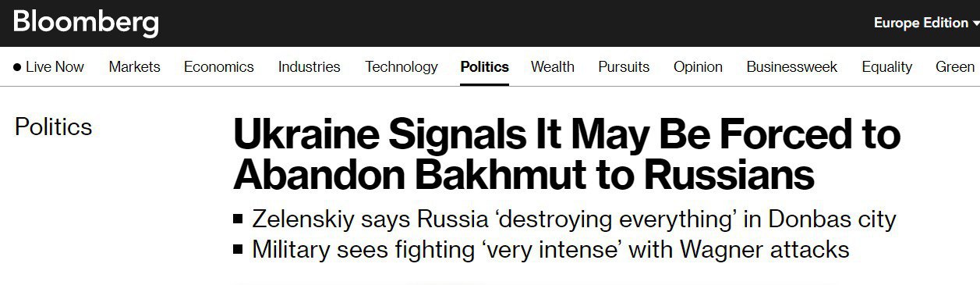Open the Equality section
The image size is (980, 285).
[x=887, y=67]
